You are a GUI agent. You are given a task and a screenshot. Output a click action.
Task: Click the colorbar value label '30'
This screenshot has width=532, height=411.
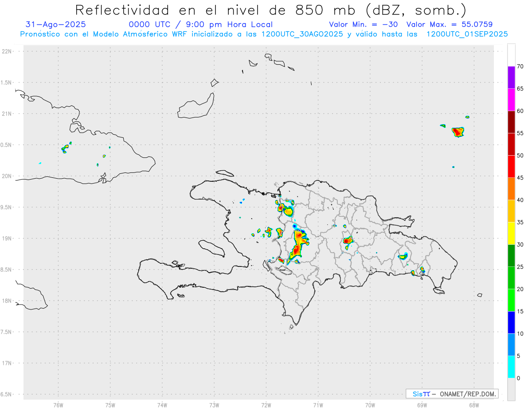(520, 245)
